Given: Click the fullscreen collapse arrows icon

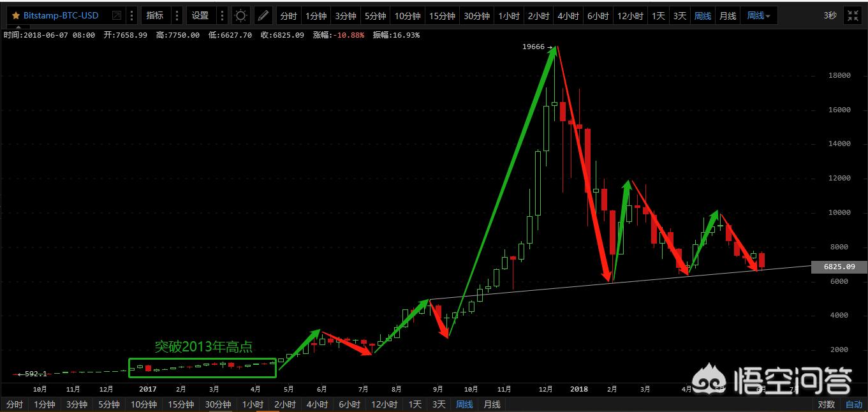Looking at the screenshot, I should [x=853, y=15].
